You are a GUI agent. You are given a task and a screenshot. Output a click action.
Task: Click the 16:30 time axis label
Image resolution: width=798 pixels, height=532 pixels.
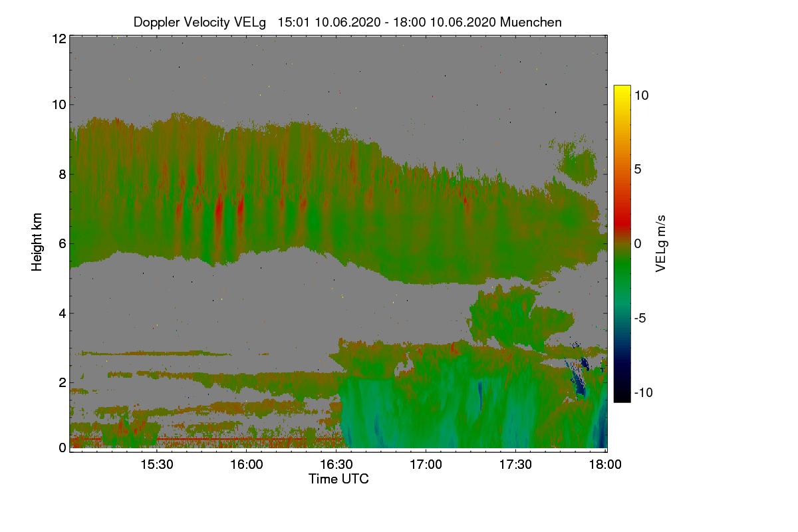(x=336, y=465)
